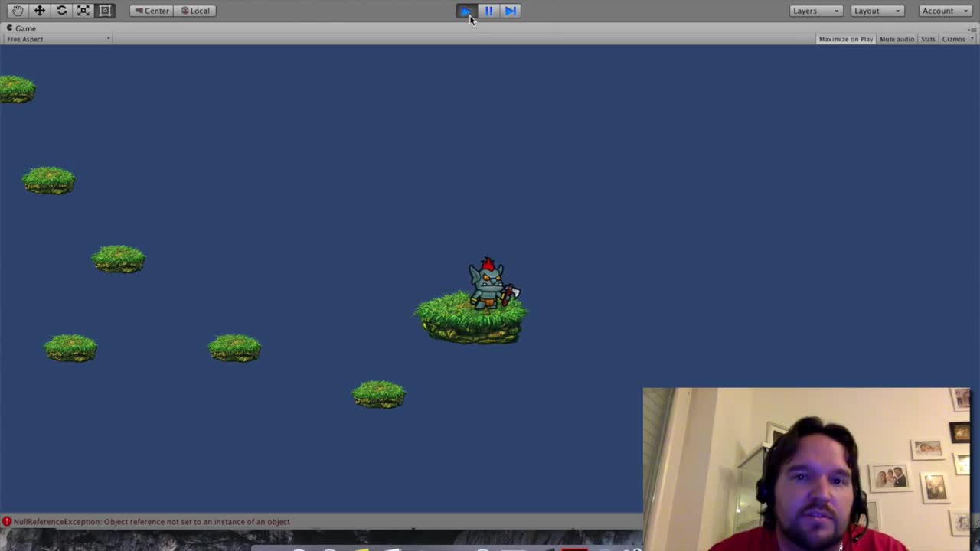
Task: Select the Rotate tool
Action: 62,11
